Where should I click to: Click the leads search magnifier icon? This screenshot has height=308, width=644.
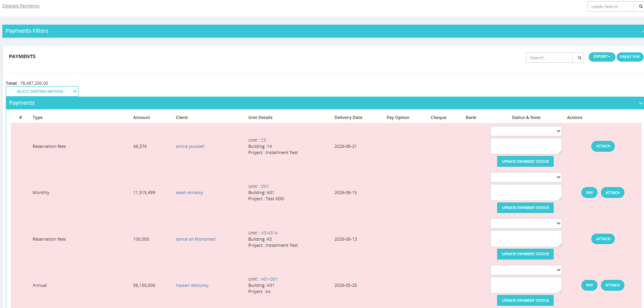640,7
